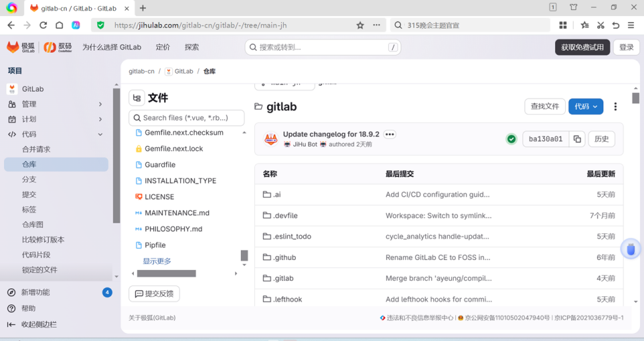Open 分支 in the sidebar
Image resolution: width=644 pixels, height=341 pixels.
pyautogui.click(x=56, y=179)
